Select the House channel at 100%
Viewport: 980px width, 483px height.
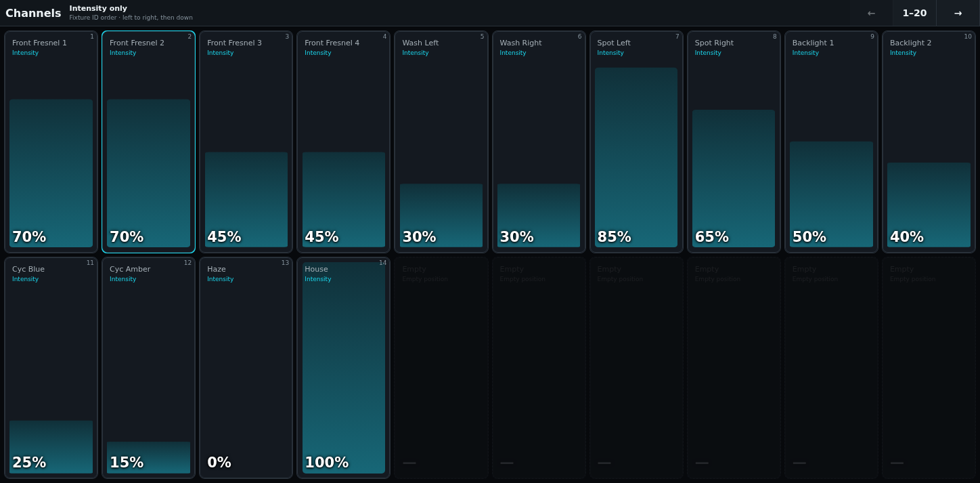343,368
